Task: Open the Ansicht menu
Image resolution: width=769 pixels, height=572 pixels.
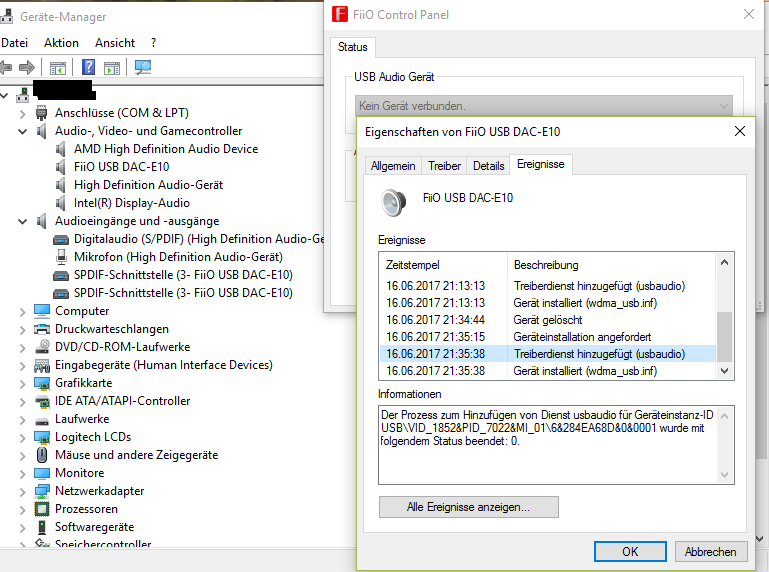Action: pos(115,43)
